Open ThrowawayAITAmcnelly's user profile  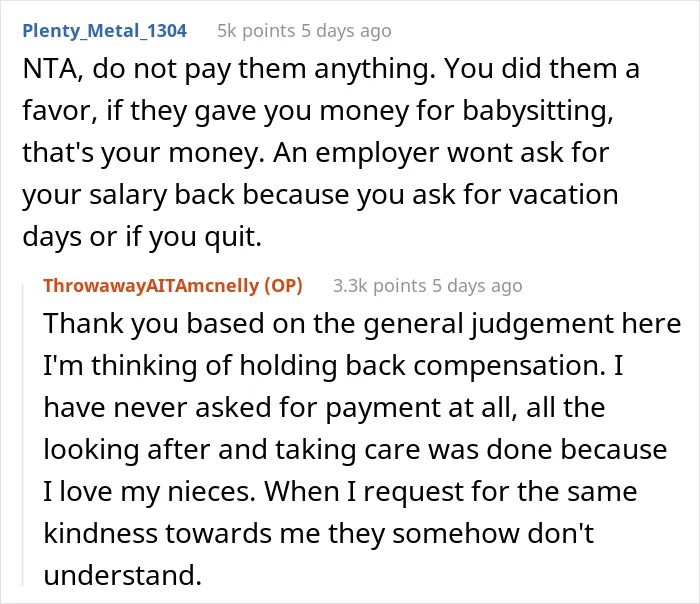pos(151,286)
